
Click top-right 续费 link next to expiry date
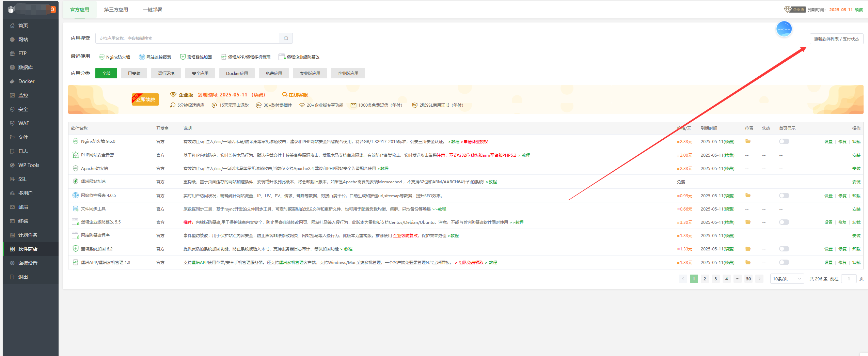(x=858, y=10)
